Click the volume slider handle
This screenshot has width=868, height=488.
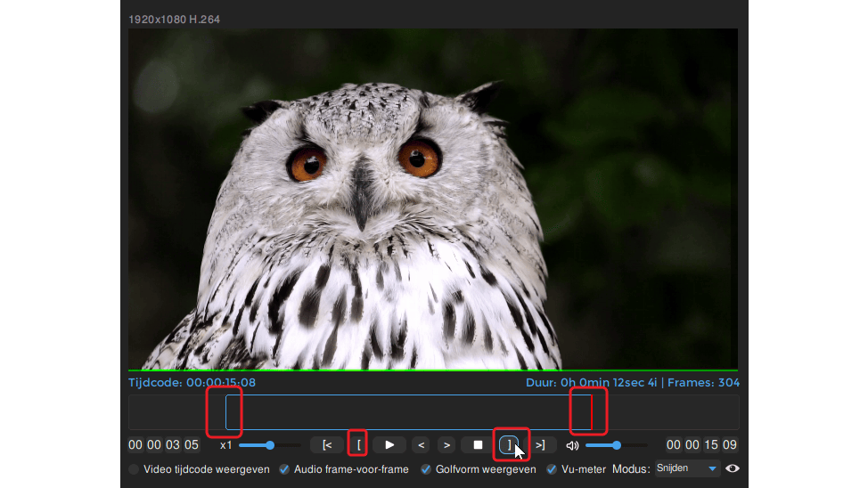tap(617, 444)
